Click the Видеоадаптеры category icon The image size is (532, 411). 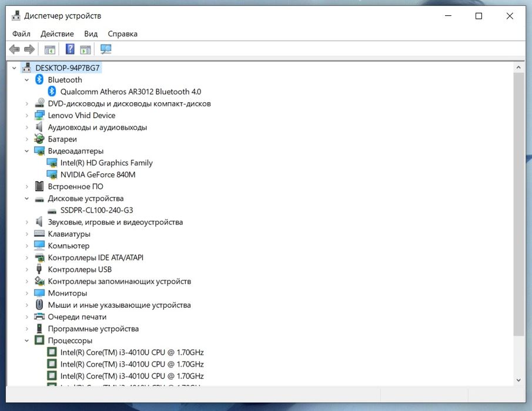(x=39, y=151)
